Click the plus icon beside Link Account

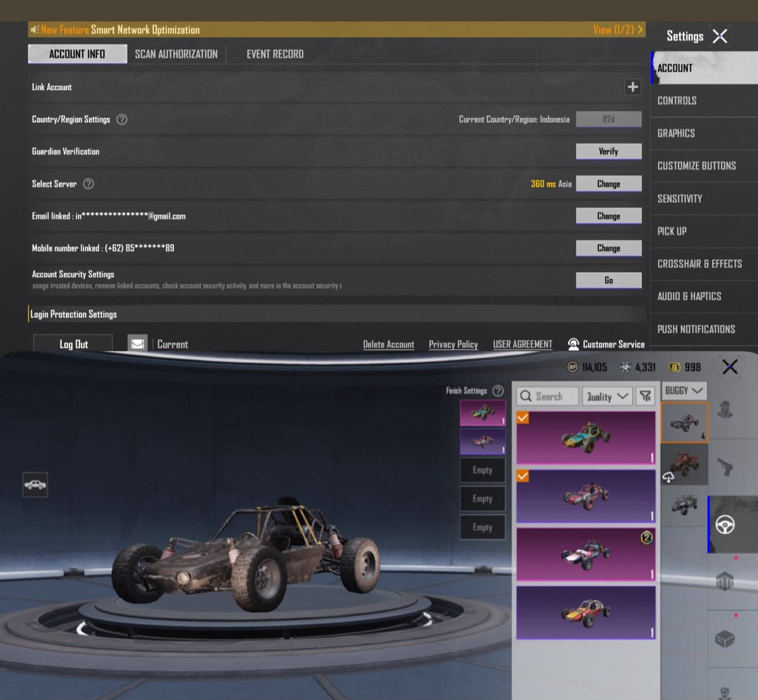[x=632, y=87]
